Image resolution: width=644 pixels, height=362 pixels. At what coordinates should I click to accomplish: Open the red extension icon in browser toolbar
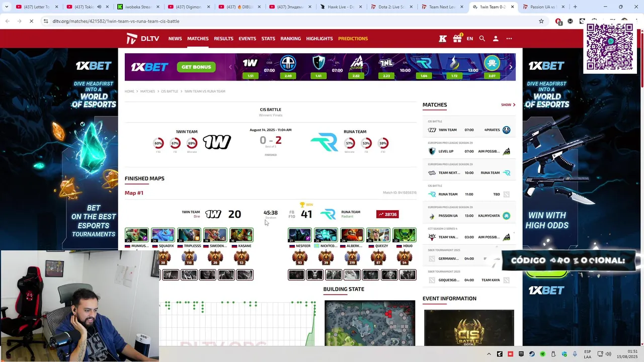558,21
